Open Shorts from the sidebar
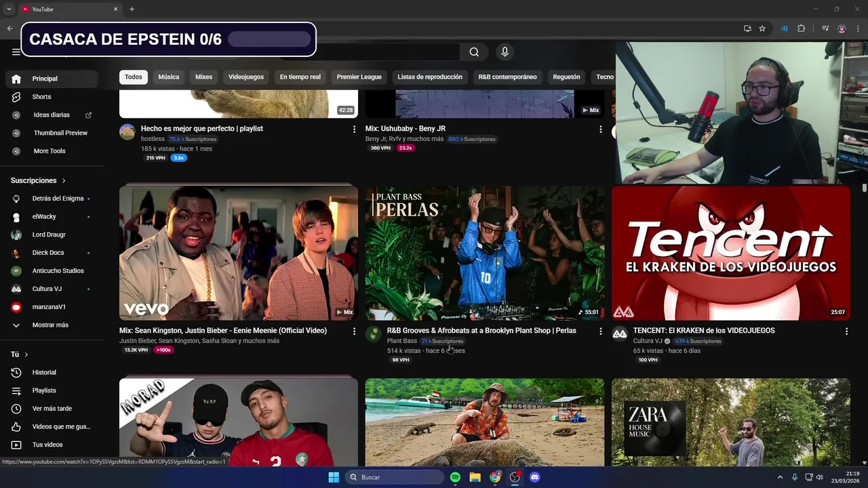The width and height of the screenshot is (868, 488). pyautogui.click(x=53, y=97)
